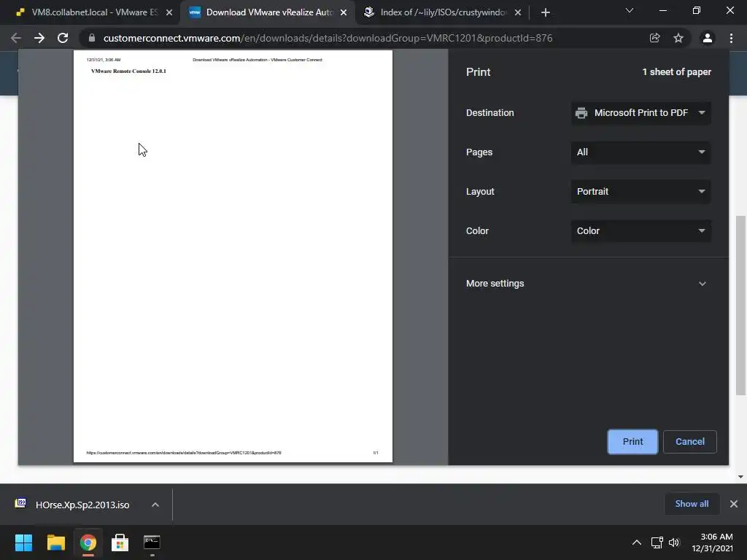The height and width of the screenshot is (560, 747).
Task: Click the Chrome taskbar icon
Action: (88, 542)
